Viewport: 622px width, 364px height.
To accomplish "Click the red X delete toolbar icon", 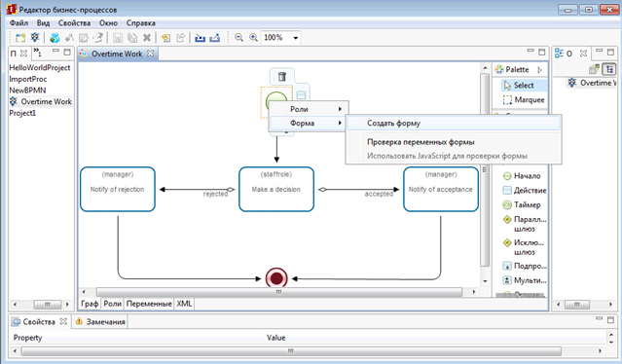I will (x=147, y=38).
